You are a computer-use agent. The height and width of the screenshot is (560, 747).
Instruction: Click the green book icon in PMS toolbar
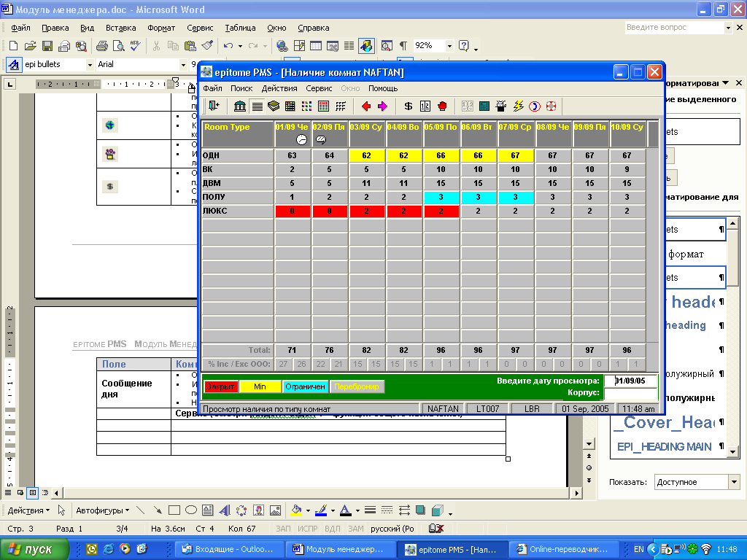click(274, 106)
